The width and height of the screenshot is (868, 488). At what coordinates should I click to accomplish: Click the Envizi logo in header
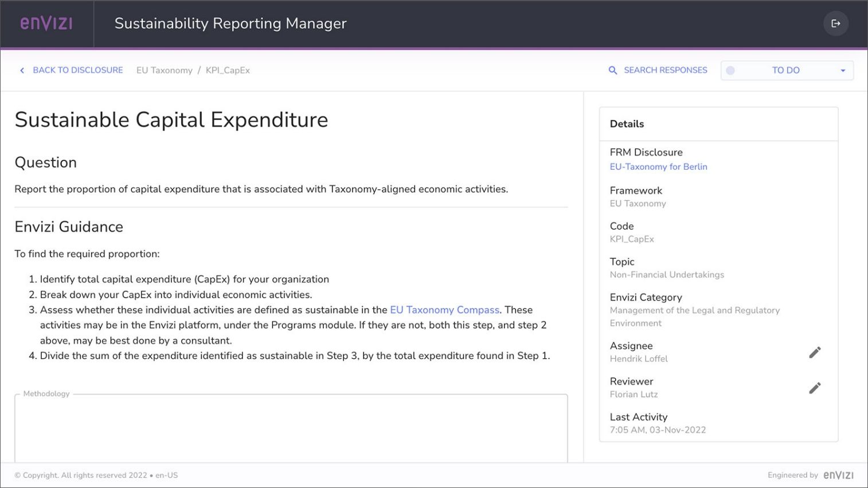(x=46, y=23)
